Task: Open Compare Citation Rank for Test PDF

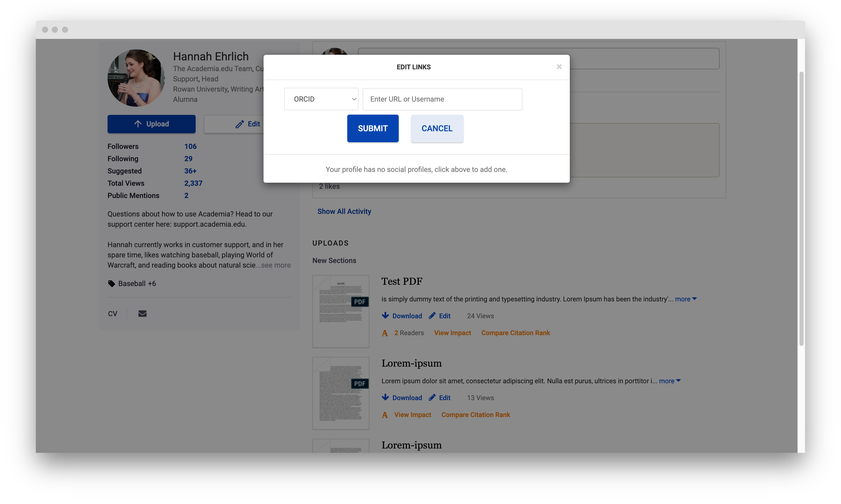Action: 515,333
